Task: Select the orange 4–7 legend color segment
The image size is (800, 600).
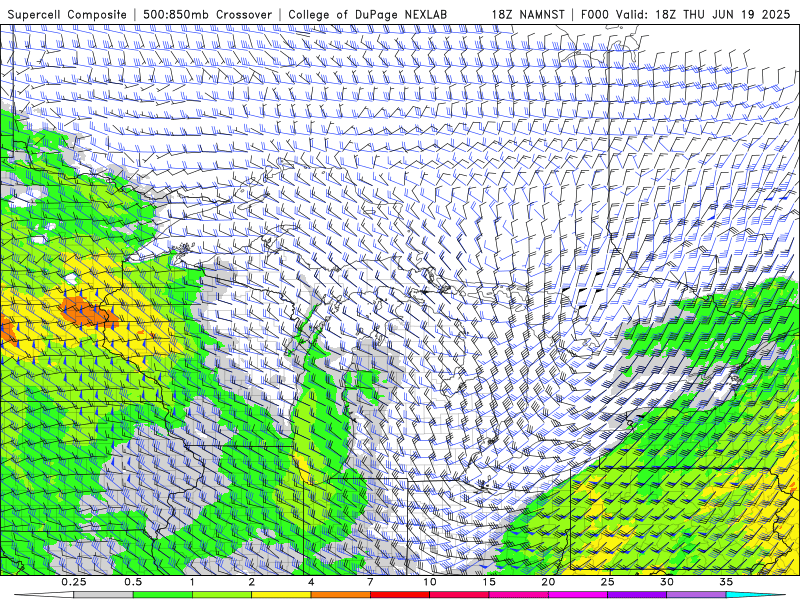Action: click(x=340, y=595)
